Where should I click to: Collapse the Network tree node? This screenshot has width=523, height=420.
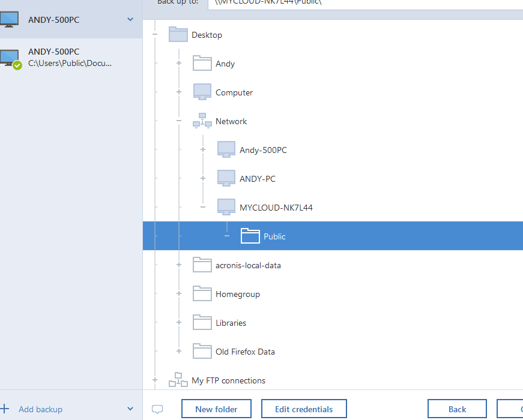[179, 121]
